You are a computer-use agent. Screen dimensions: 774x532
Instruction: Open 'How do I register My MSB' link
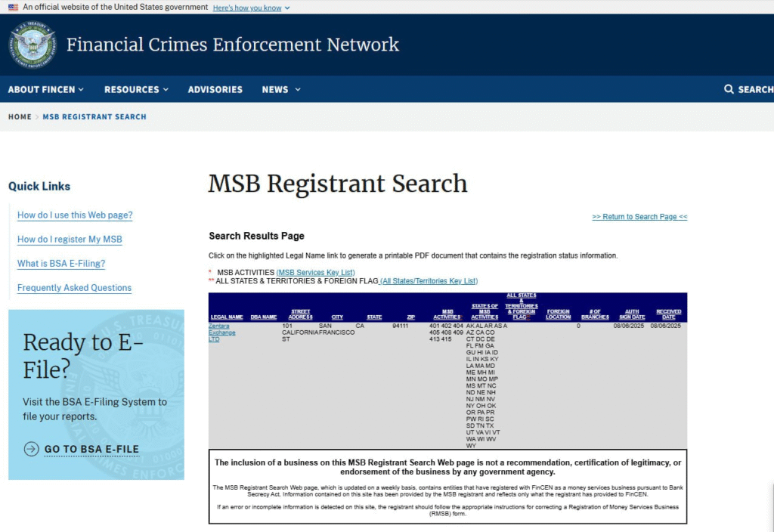point(70,240)
